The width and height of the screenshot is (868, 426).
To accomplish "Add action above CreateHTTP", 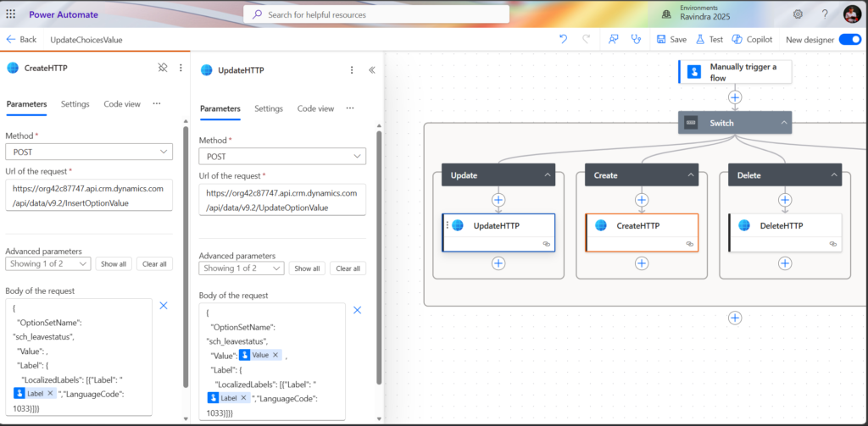I will [642, 199].
